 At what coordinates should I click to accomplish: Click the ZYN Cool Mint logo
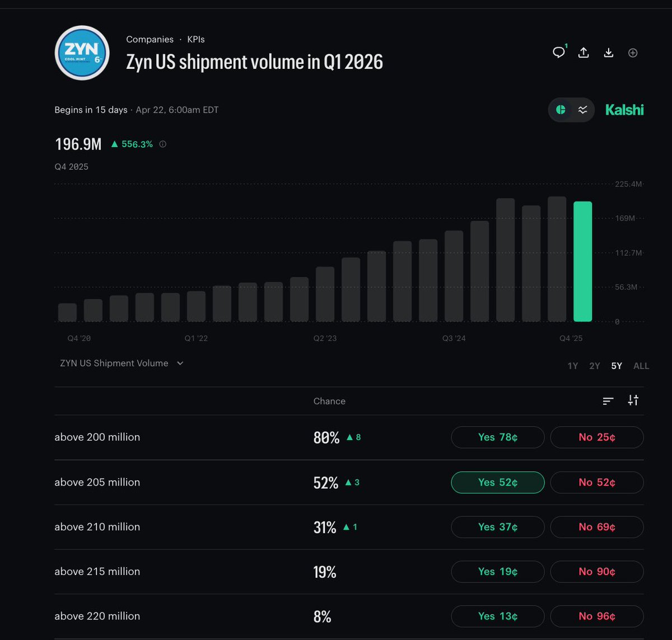click(82, 53)
